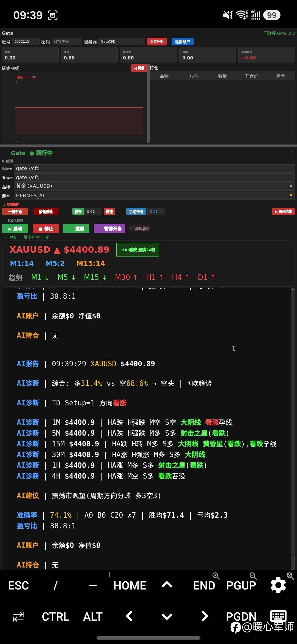Tap the left arrow key
The width and height of the screenshot is (297, 644).
(129, 616)
